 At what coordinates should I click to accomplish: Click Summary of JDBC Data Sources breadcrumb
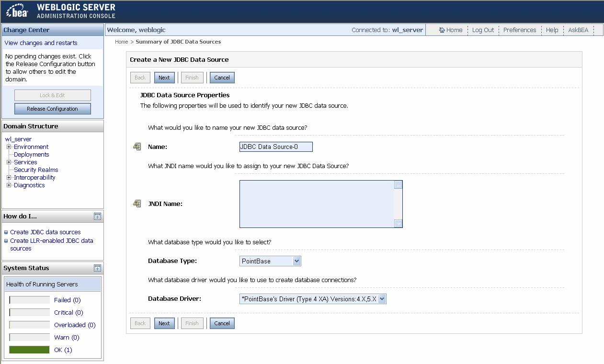(x=178, y=42)
